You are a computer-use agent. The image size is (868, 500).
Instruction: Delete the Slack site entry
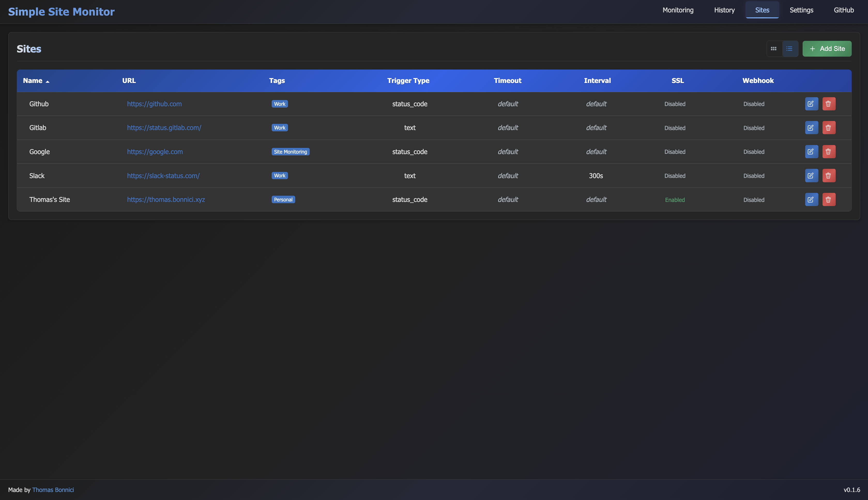point(828,176)
